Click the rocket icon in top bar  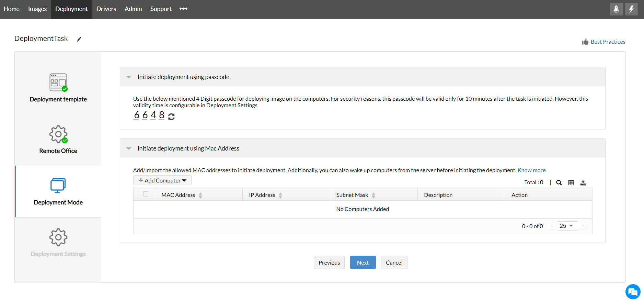[616, 9]
